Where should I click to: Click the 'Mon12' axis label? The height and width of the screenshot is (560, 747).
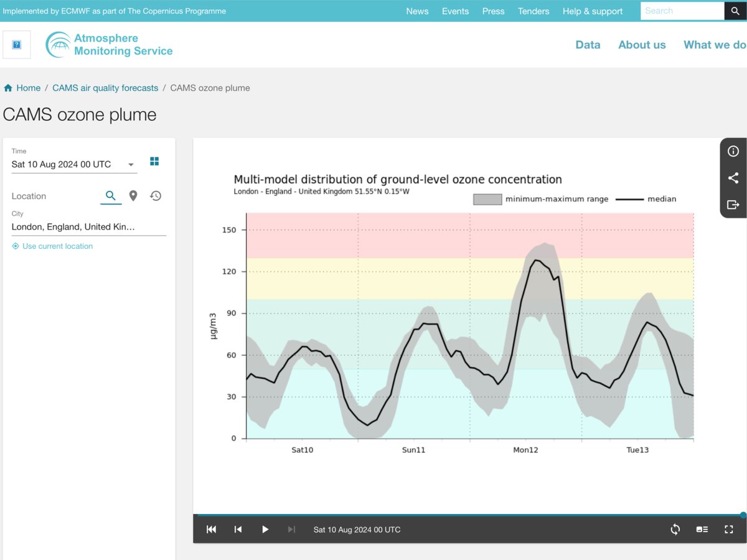coord(526,449)
